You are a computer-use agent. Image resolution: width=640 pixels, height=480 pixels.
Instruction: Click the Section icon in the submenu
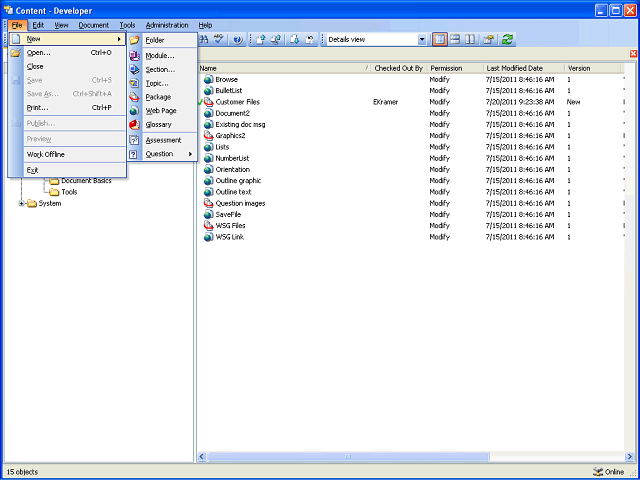pyautogui.click(x=134, y=69)
